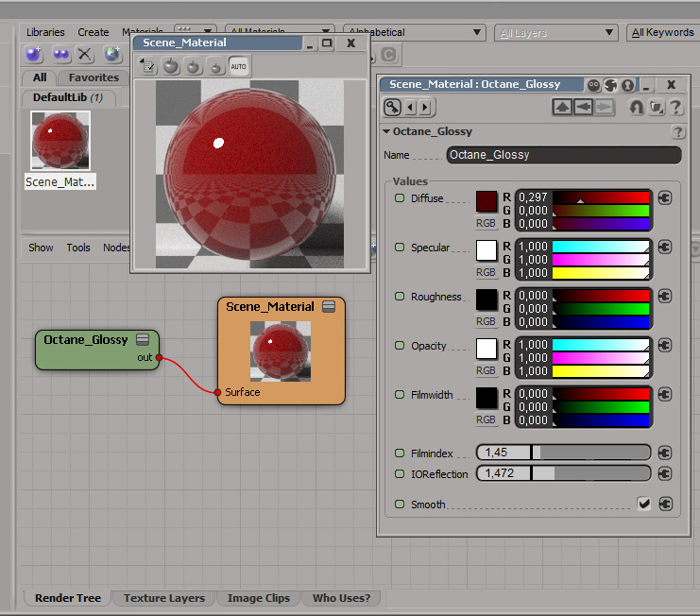This screenshot has width=700, height=616.
Task: Click the preview options icon in Scene_Material window
Action: (147, 66)
